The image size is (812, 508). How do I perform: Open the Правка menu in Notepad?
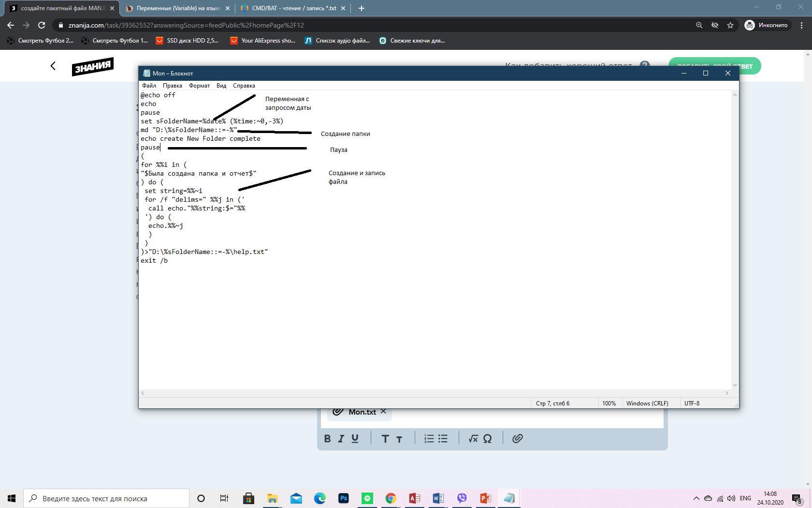click(x=172, y=86)
